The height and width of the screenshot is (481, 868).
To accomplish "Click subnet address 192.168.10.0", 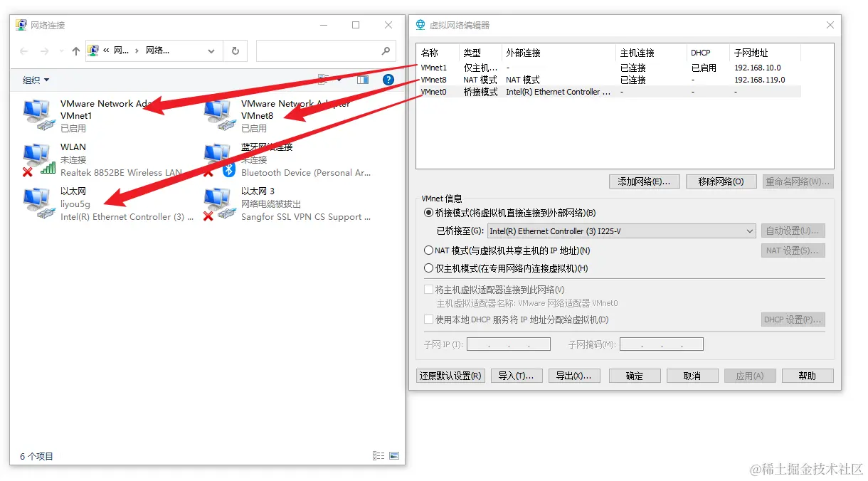I will 758,68.
